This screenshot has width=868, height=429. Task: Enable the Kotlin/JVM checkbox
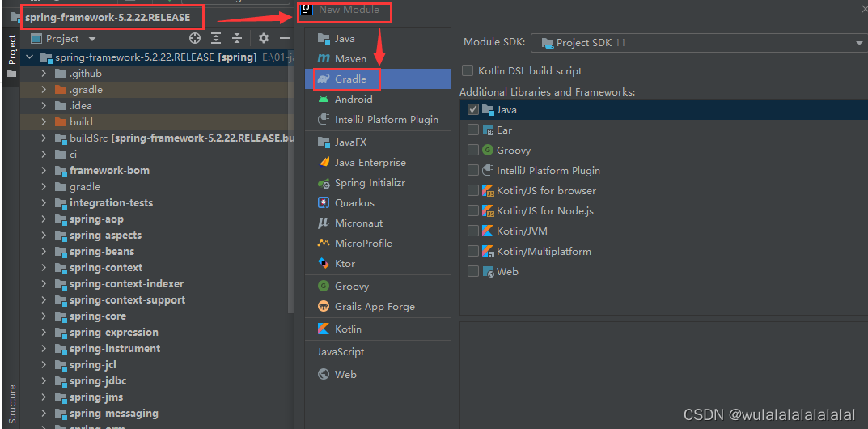[x=472, y=231]
